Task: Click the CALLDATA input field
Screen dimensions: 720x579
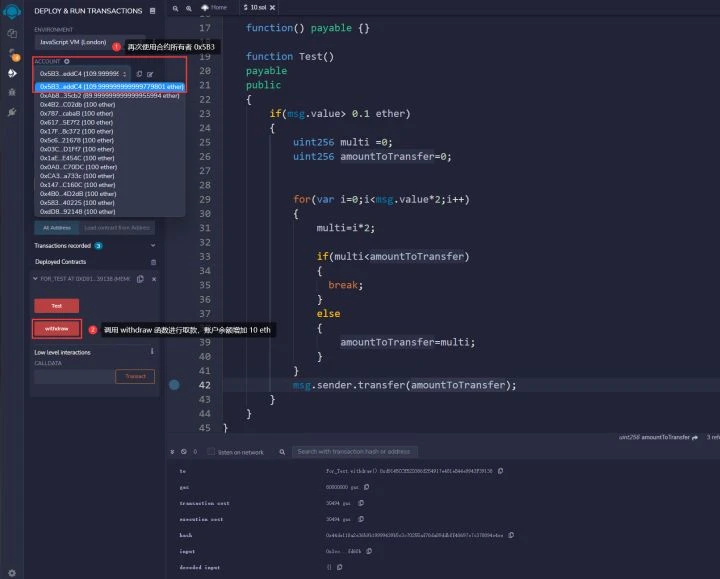Action: click(x=74, y=377)
